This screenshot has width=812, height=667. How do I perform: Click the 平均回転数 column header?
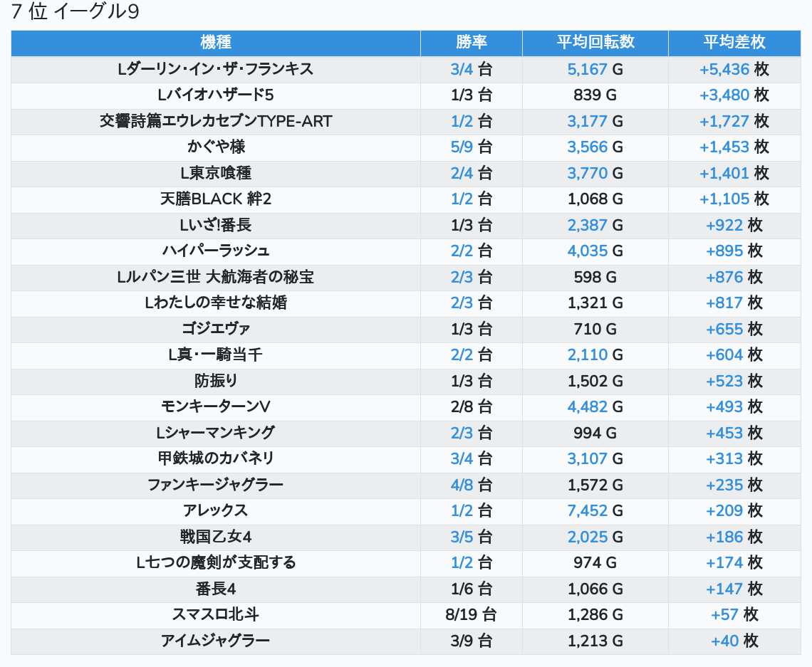click(595, 42)
